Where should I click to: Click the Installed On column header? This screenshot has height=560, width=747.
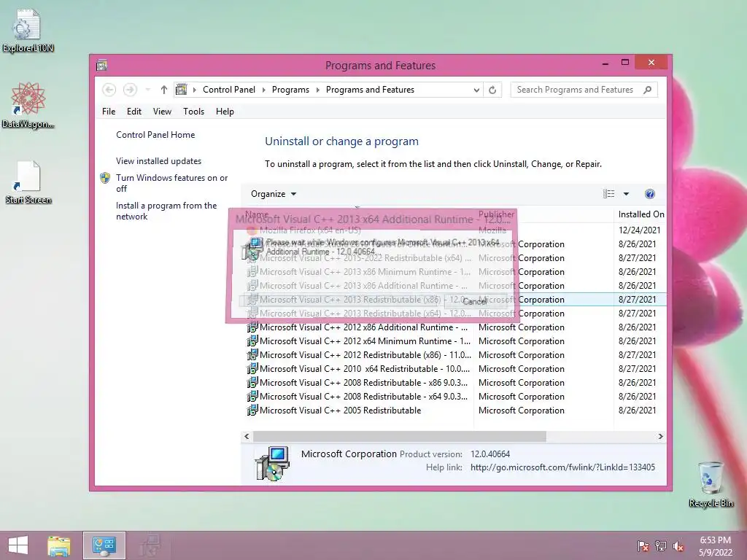(x=640, y=214)
